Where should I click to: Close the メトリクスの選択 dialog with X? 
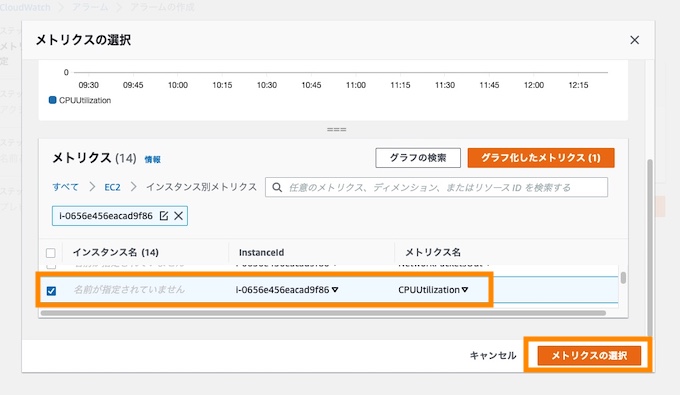634,40
